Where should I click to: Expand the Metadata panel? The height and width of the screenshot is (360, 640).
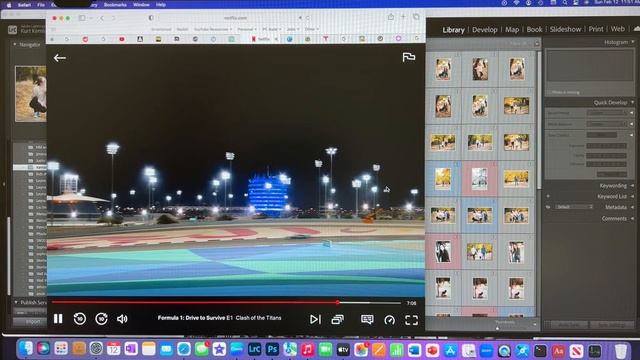pyautogui.click(x=632, y=207)
